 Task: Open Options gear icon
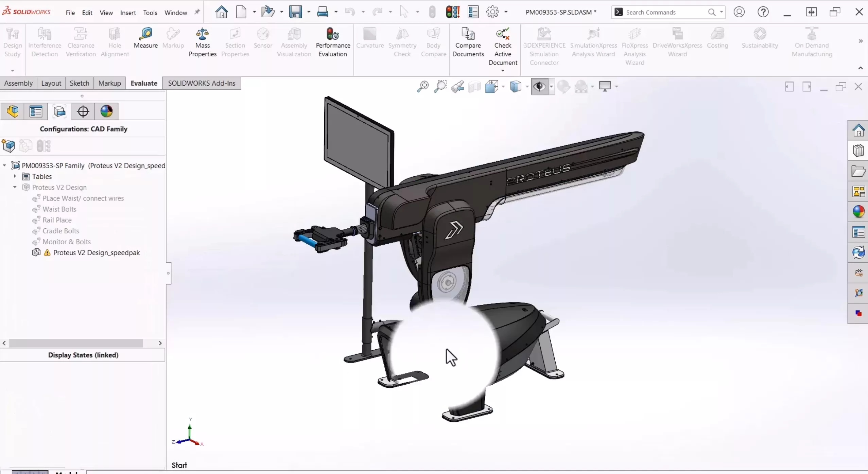coord(492,12)
